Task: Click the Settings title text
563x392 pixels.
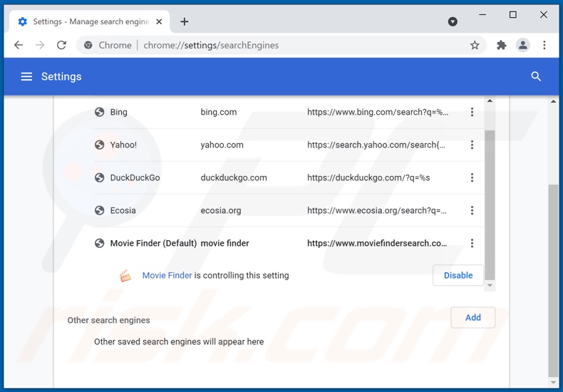Action: (x=61, y=76)
